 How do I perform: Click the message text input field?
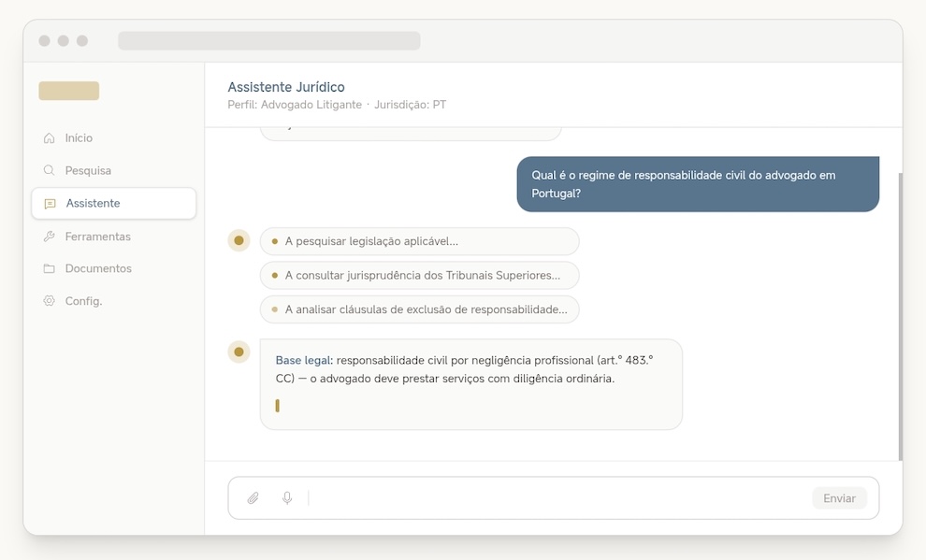coord(557,498)
